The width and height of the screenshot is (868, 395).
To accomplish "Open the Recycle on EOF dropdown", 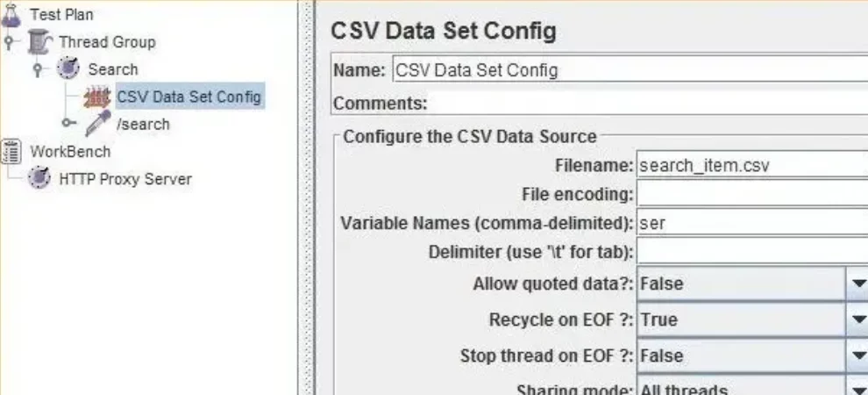I will point(857,320).
